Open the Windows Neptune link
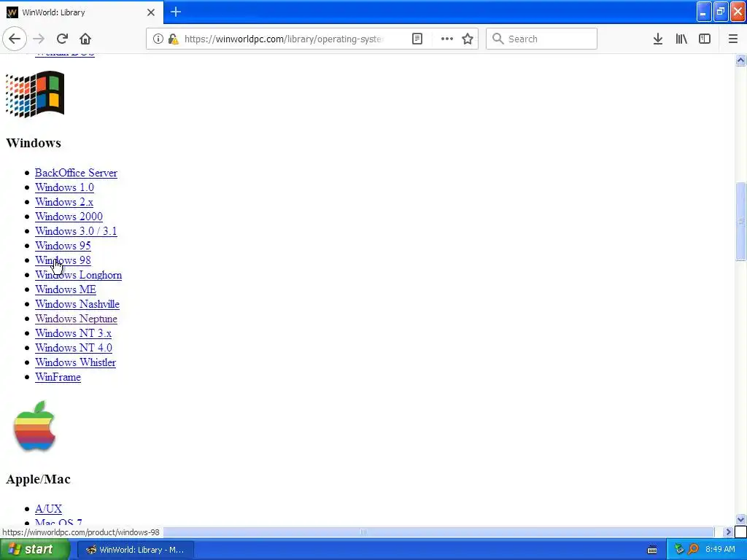The width and height of the screenshot is (747, 560). pos(76,319)
